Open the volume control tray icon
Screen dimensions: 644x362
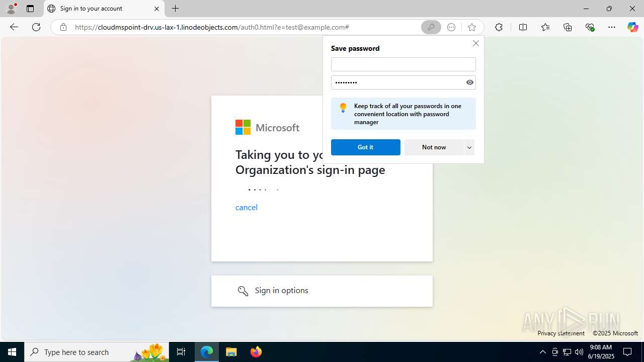tap(579, 352)
